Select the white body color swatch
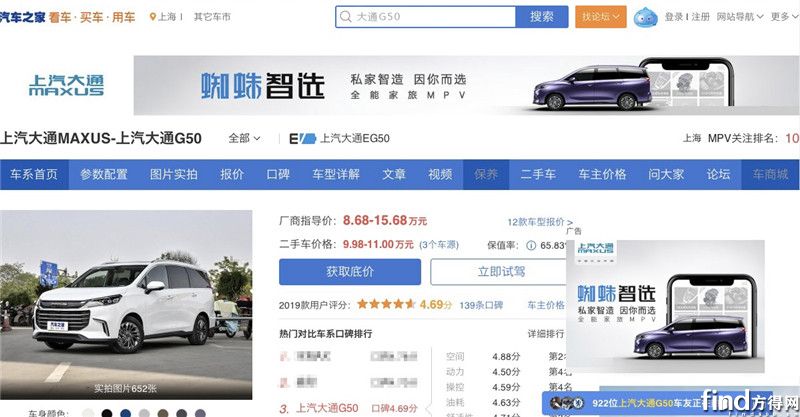 pyautogui.click(x=89, y=412)
